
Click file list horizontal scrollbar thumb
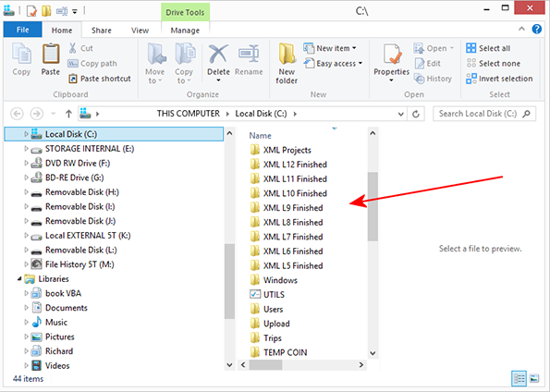[265, 365]
